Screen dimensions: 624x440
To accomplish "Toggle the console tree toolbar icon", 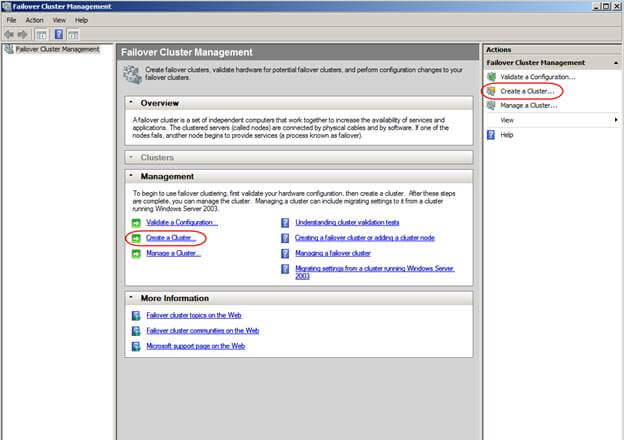I will tap(41, 35).
